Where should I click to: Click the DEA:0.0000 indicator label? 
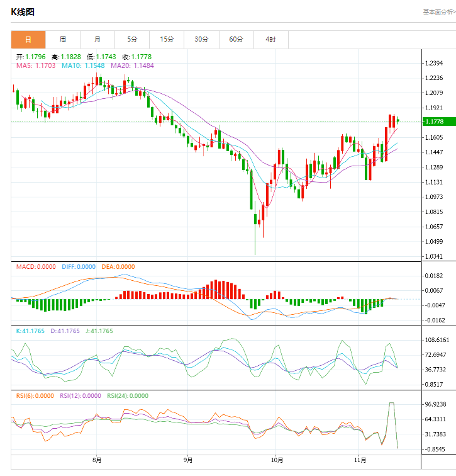[118, 267]
